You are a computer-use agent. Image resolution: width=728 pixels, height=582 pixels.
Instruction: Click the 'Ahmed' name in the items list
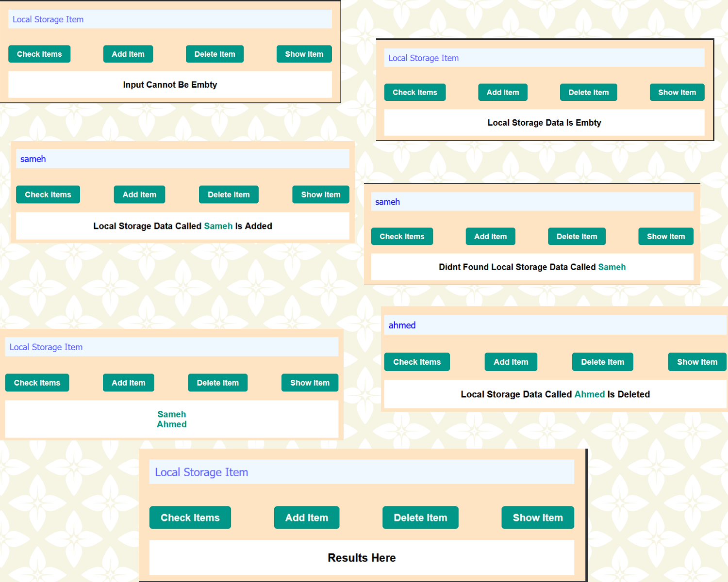coord(171,424)
